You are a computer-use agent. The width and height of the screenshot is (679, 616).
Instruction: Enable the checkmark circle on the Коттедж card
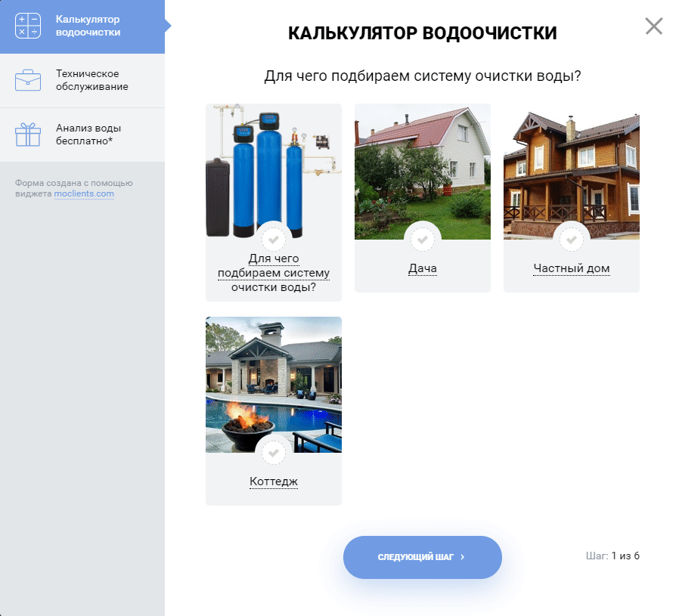pyautogui.click(x=274, y=453)
